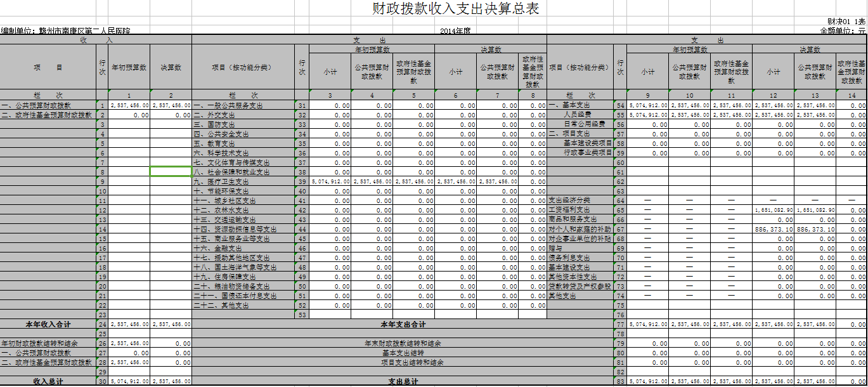Select the 十三、交通运输支出 cell
Viewport: 868px width, 387px height.
[x=243, y=220]
